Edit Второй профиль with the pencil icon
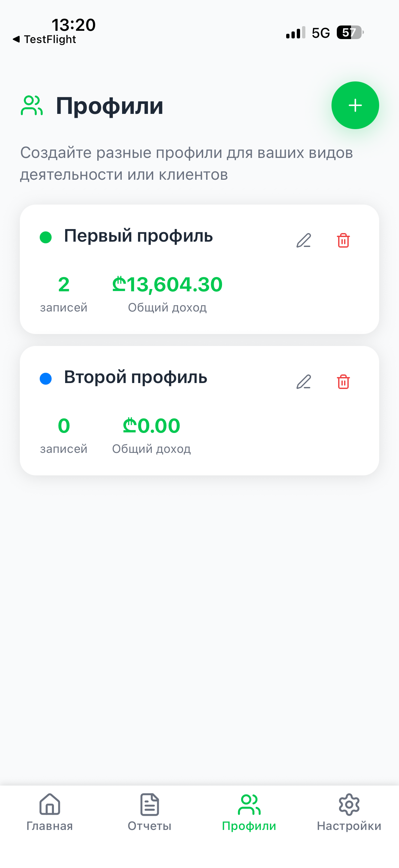 (x=303, y=382)
